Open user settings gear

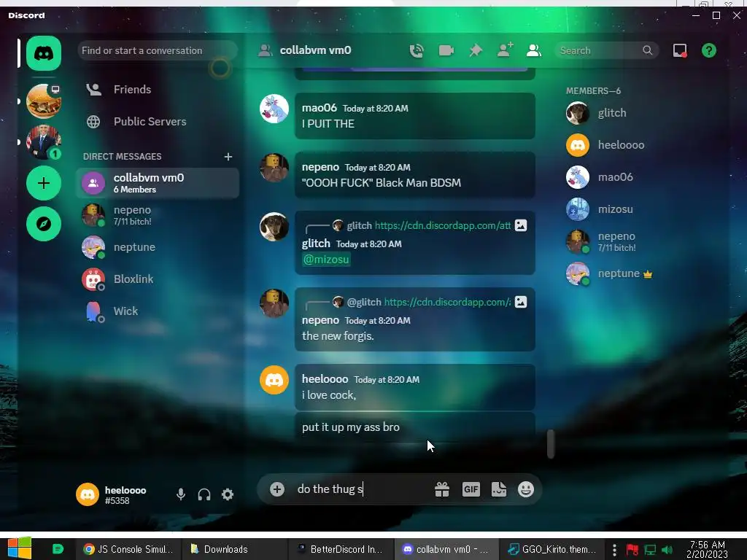click(x=228, y=494)
